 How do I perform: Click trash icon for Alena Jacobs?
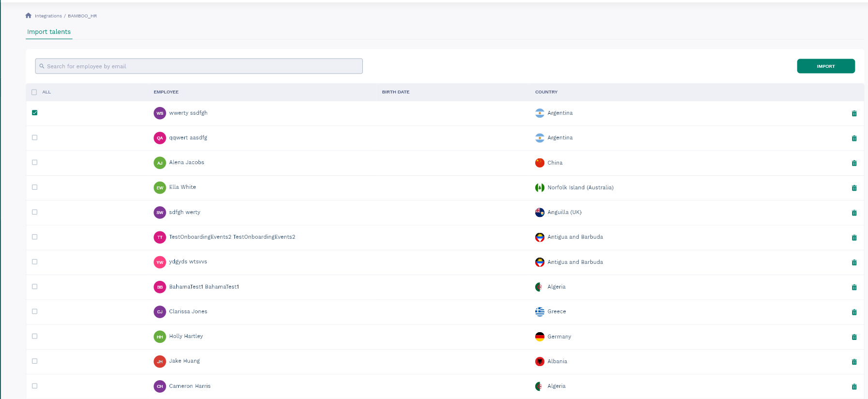pyautogui.click(x=854, y=163)
